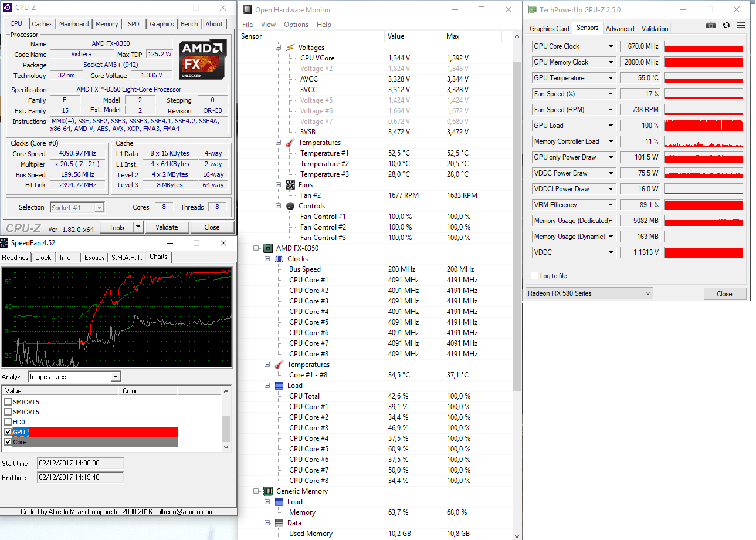Open the Radeon RX 580 Series dropdown
756x540 pixels.
589,293
